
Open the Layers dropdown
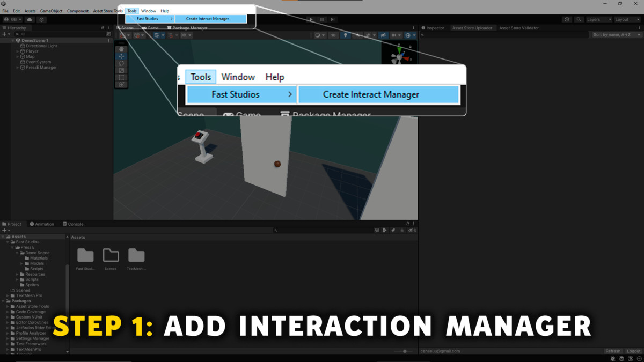(599, 20)
